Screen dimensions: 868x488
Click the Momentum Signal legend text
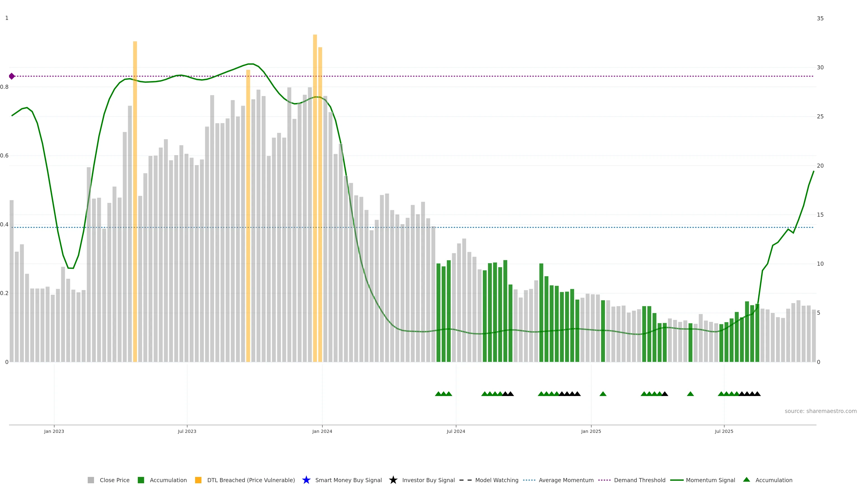click(x=710, y=480)
